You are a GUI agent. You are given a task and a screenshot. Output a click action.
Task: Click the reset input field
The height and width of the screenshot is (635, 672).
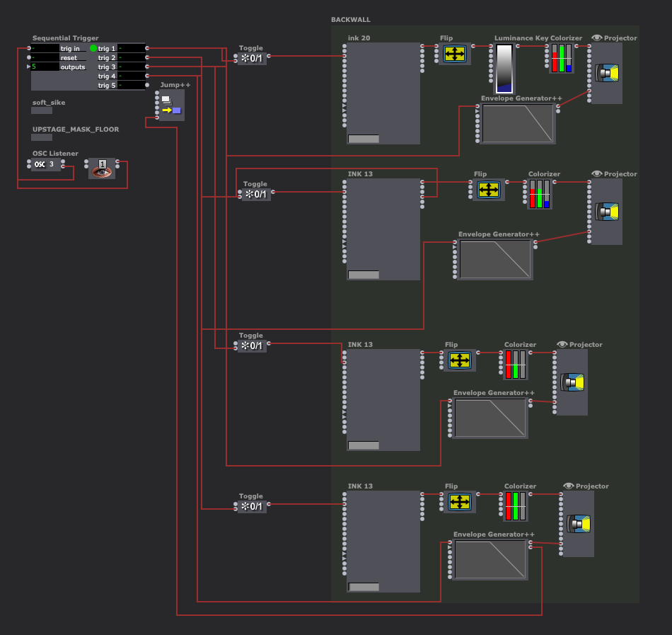(45, 57)
